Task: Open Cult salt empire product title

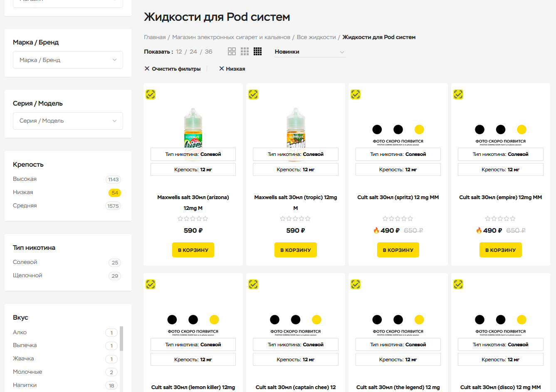Action: click(x=501, y=197)
